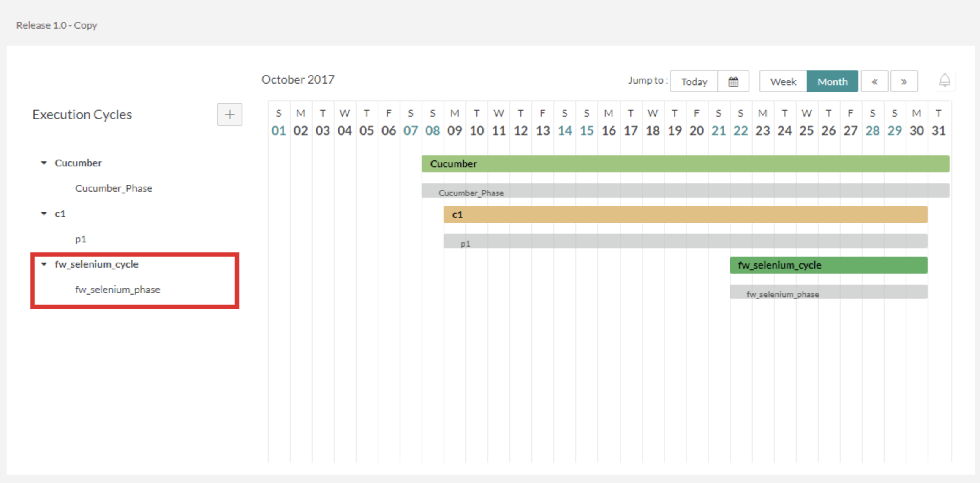Go to previous month using double-left arrow
This screenshot has width=980, height=483.
tap(874, 81)
